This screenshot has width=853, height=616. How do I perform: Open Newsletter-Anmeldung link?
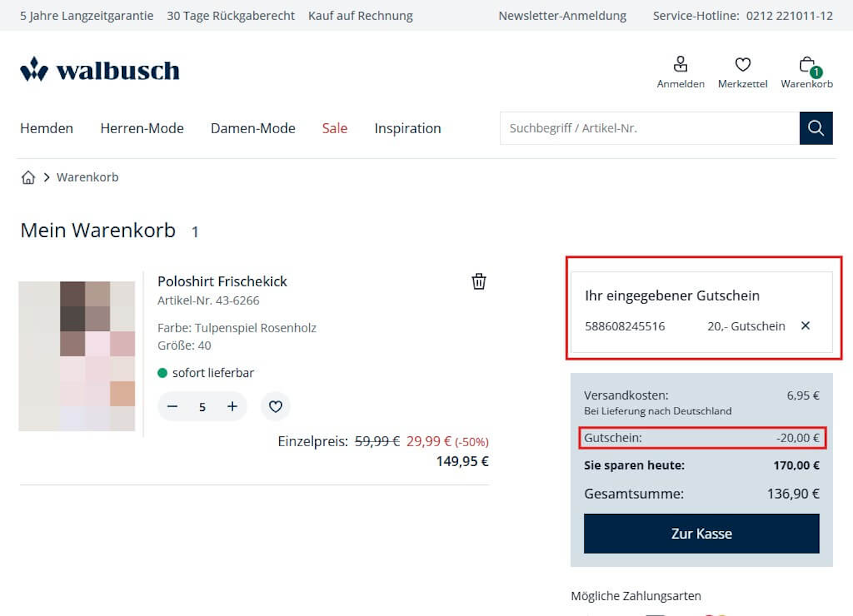tap(562, 15)
